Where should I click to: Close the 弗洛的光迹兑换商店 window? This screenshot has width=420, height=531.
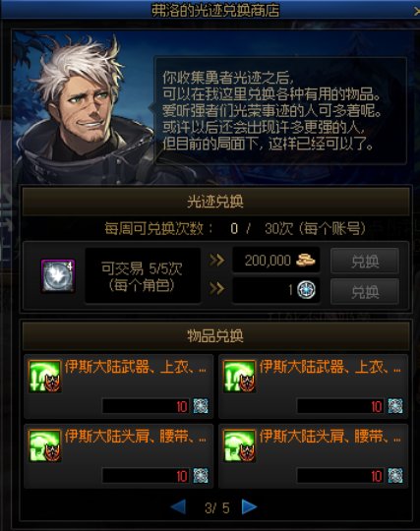(x=416, y=11)
